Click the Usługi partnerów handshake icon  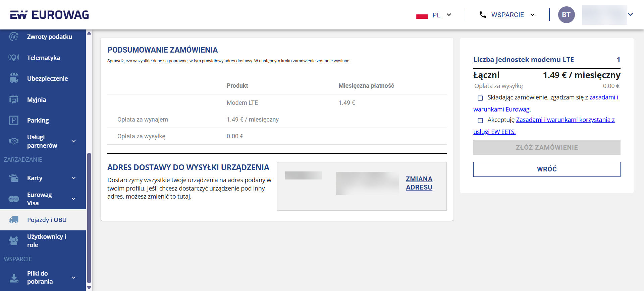coord(14,141)
